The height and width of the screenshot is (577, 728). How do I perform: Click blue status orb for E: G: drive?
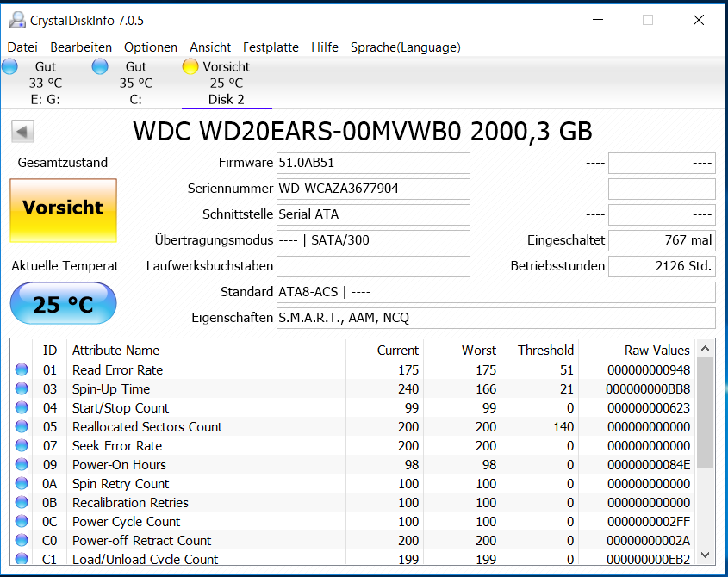click(x=9, y=67)
